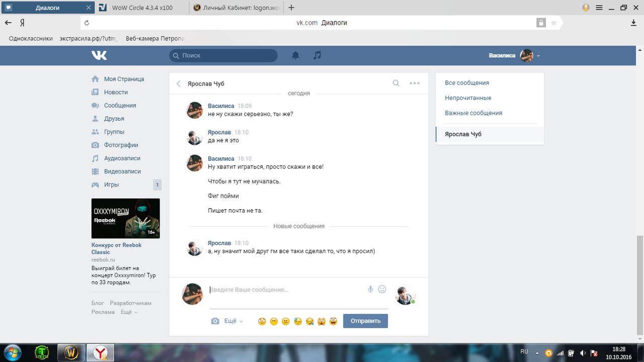Open the three-dots dialog actions menu
The image size is (644, 362).
pos(415,83)
